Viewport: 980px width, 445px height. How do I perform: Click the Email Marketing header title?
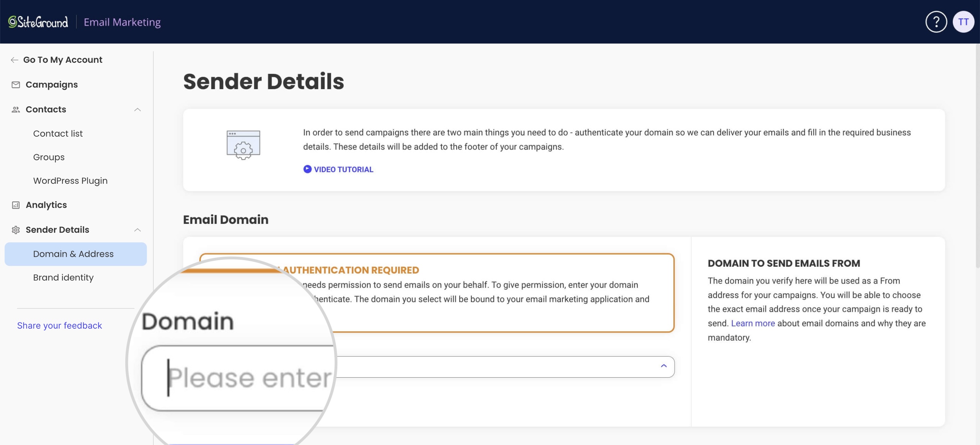tap(122, 22)
